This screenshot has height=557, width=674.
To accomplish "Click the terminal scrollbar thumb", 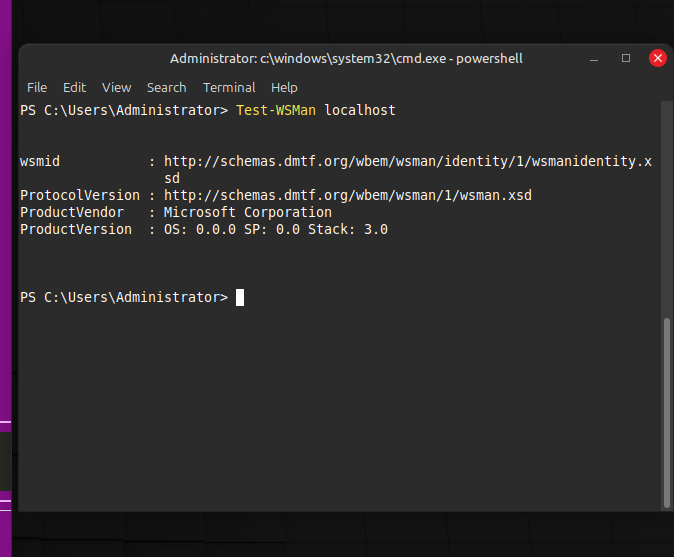I will (666, 410).
